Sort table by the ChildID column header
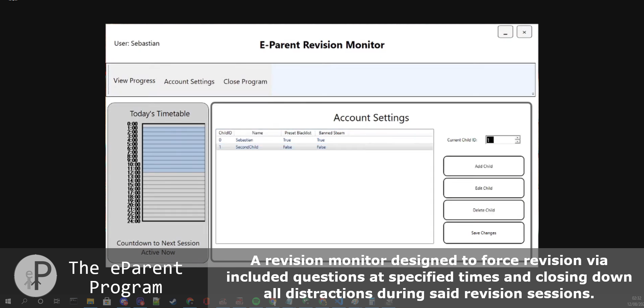The image size is (644, 308). tap(225, 133)
